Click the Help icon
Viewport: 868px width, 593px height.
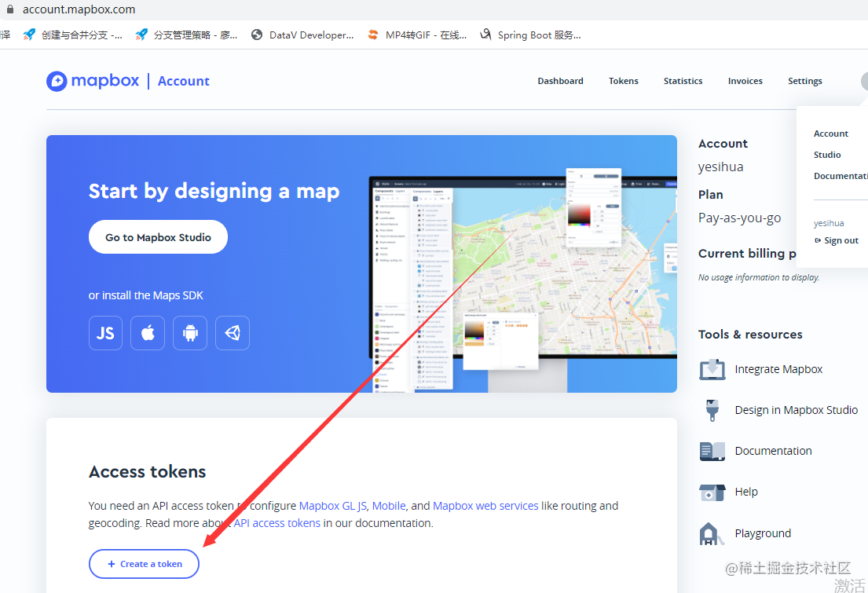[712, 491]
